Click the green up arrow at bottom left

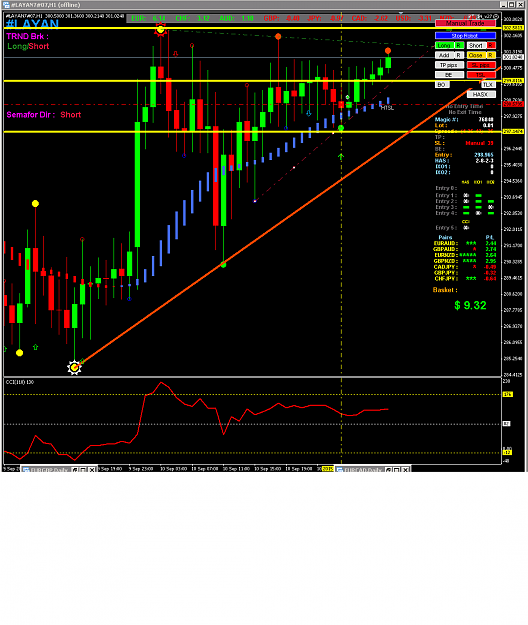click(35, 347)
